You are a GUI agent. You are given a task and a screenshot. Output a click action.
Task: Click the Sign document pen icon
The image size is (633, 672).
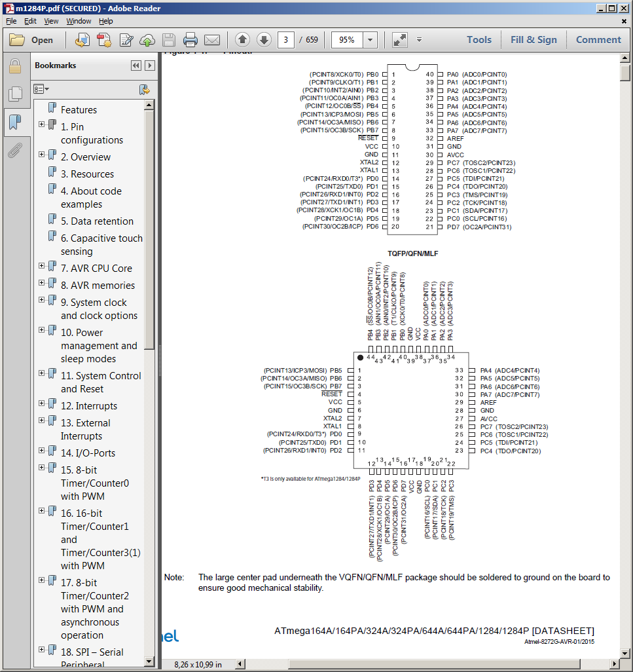[126, 40]
